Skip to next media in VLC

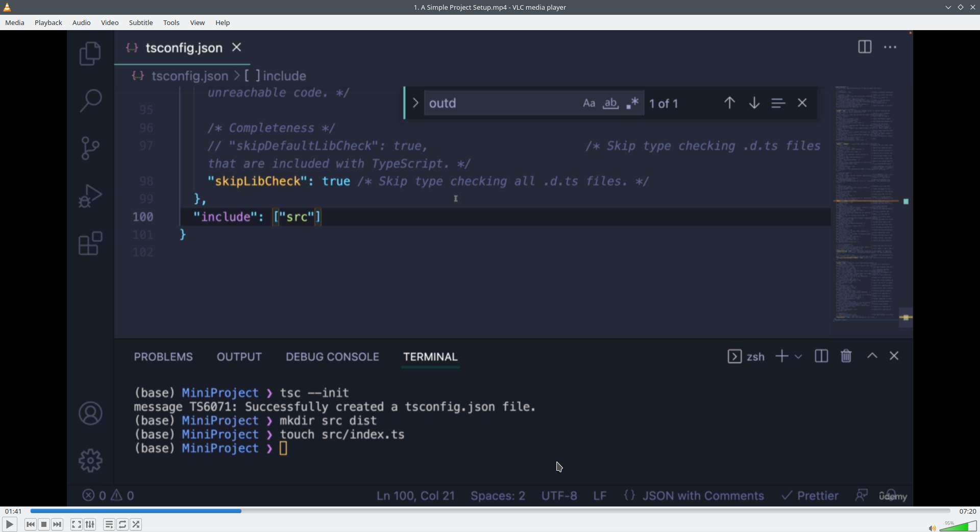(57, 524)
